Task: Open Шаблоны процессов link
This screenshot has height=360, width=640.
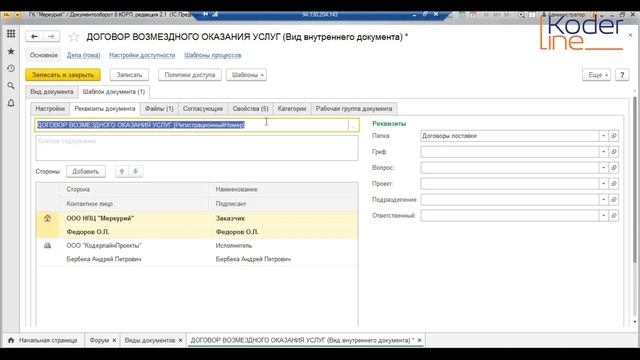Action: click(x=213, y=55)
